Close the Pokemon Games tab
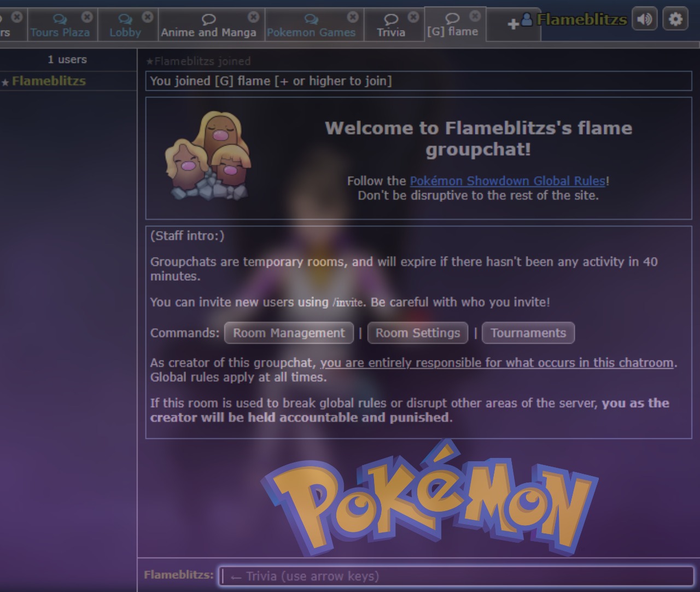The width and height of the screenshot is (700, 592). (x=353, y=17)
